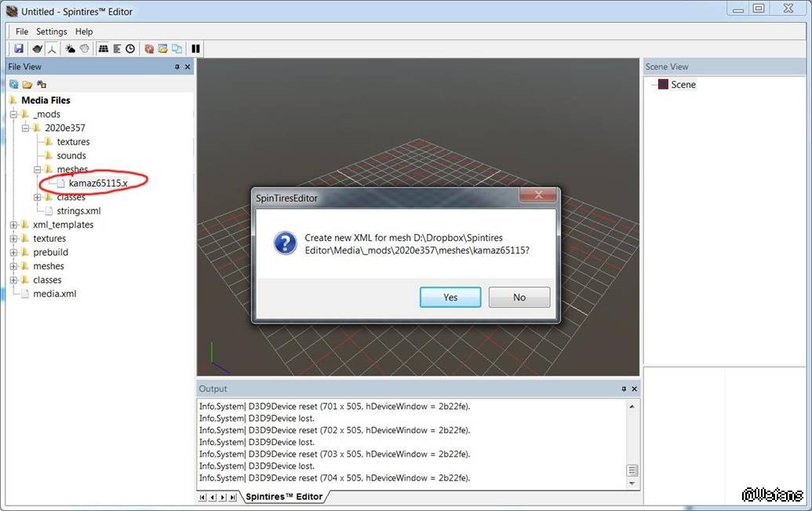The image size is (812, 511).
Task: Open the Help menu
Action: pos(84,31)
